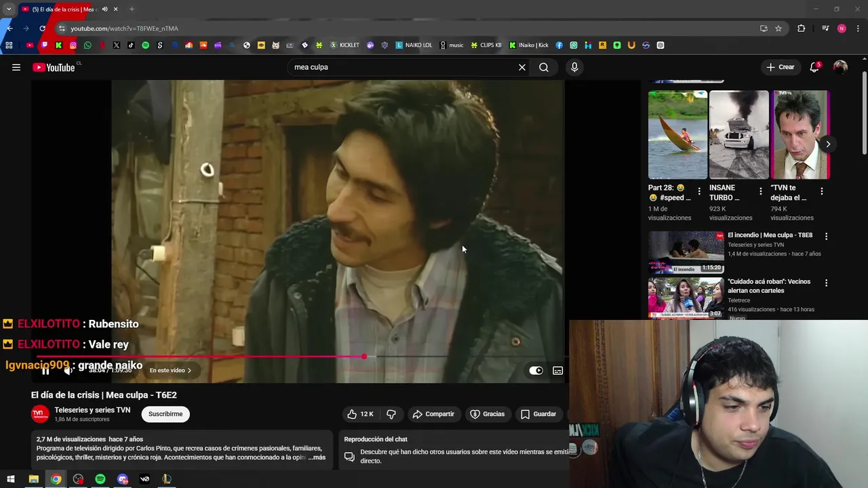Screen dimensions: 868x488
Task: Open the 'INaiko | Kick' bookmark
Action: pyautogui.click(x=529, y=45)
